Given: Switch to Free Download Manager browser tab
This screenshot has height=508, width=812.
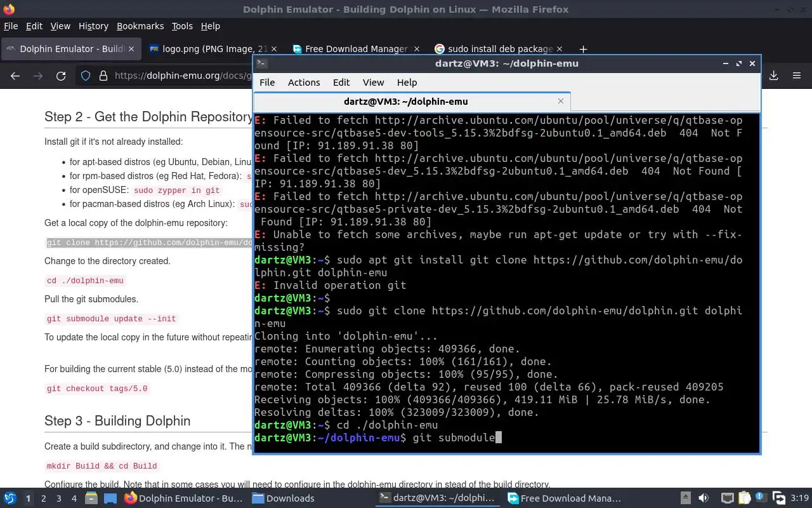Looking at the screenshot, I should click(x=357, y=49).
